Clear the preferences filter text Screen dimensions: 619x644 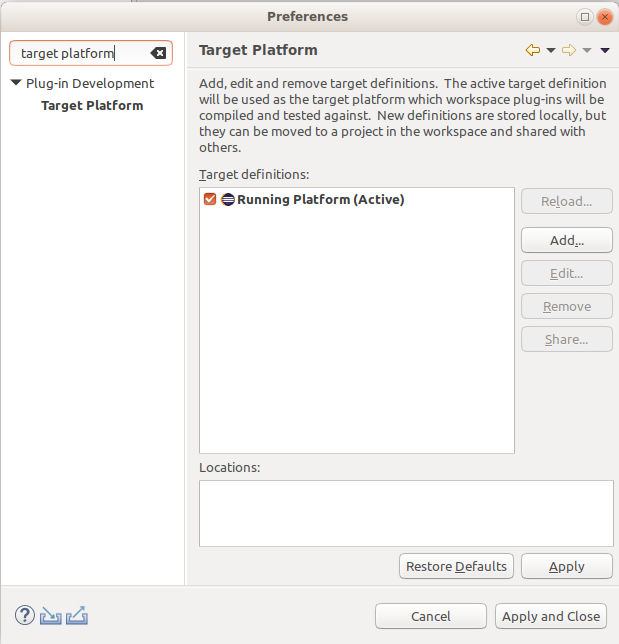[158, 53]
